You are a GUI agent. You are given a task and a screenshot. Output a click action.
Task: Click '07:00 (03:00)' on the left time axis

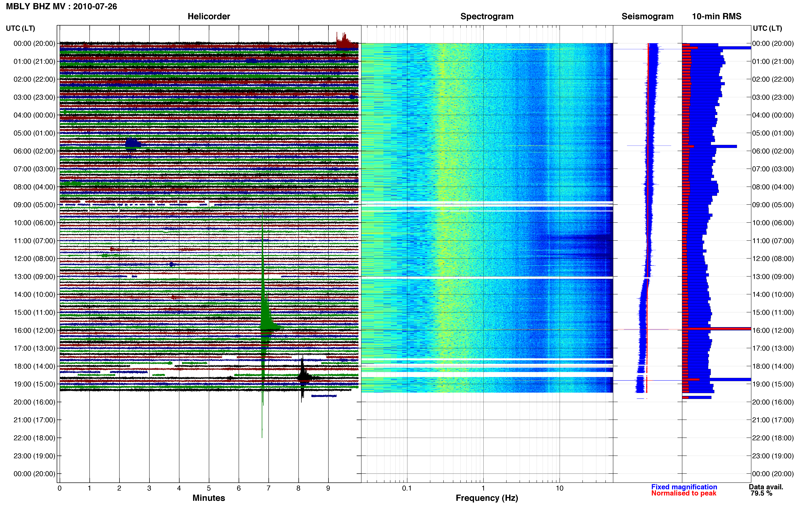tap(34, 169)
